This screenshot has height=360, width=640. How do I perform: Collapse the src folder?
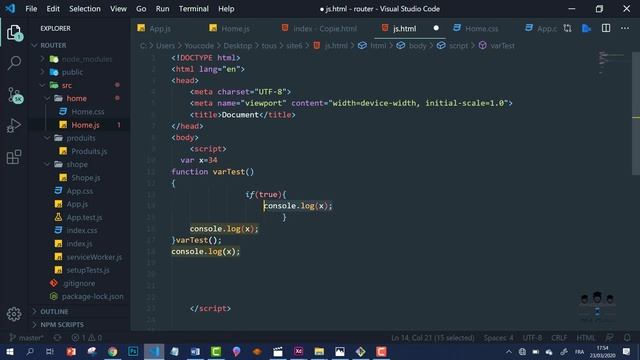click(x=42, y=85)
